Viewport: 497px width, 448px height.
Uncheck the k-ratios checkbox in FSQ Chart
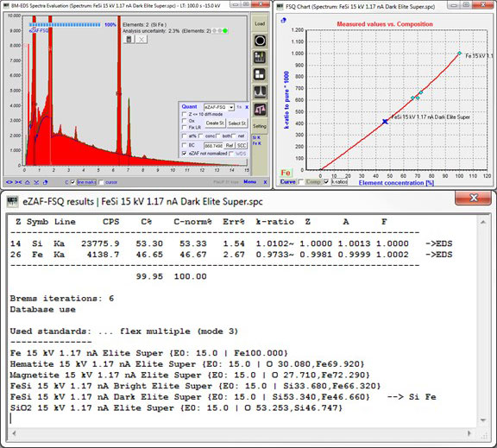(326, 181)
